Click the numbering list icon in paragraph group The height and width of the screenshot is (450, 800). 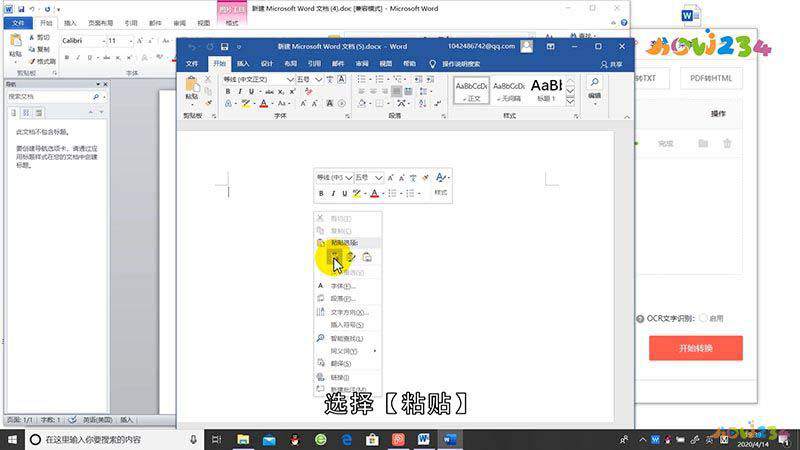pyautogui.click(x=379, y=79)
